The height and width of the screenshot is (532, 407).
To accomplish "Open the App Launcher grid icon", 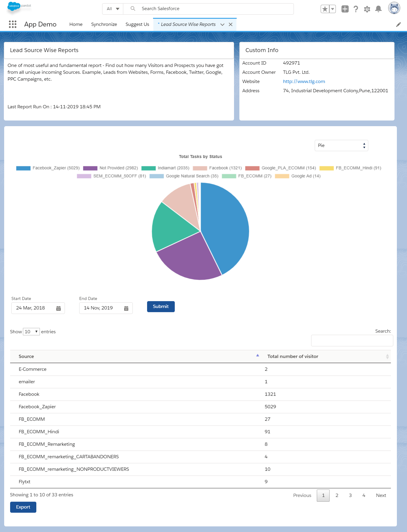I will point(13,24).
